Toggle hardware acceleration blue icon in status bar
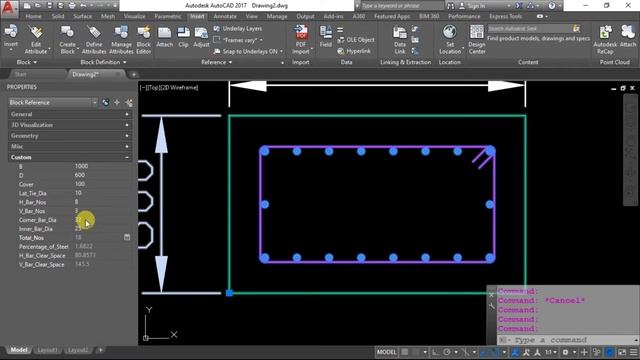Screen dimensions: 640x360 (x=609, y=352)
